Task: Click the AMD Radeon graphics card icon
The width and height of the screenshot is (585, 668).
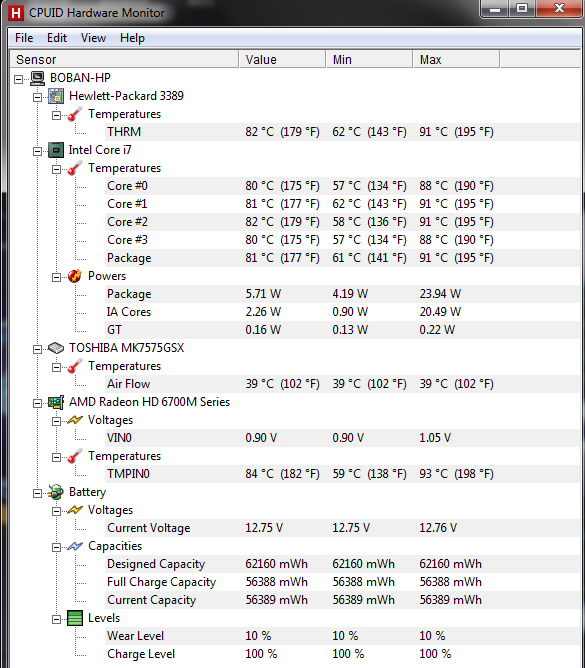Action: point(56,402)
